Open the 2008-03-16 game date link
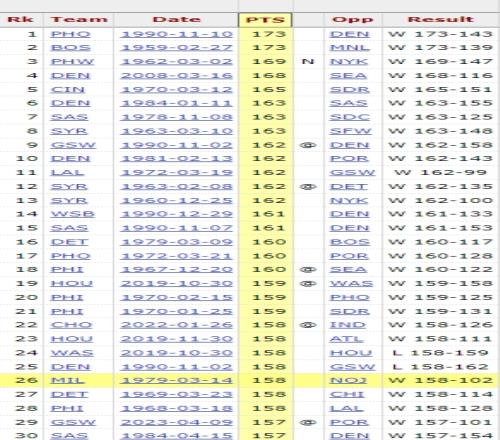500x440 pixels. coord(177,76)
